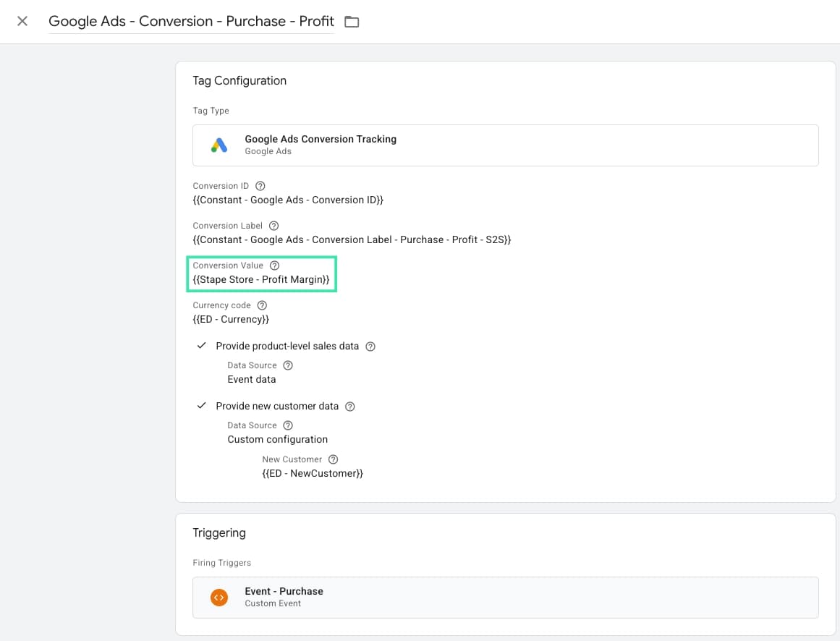Open the help icon beside Conversion Value
The width and height of the screenshot is (840, 641).
pos(274,265)
